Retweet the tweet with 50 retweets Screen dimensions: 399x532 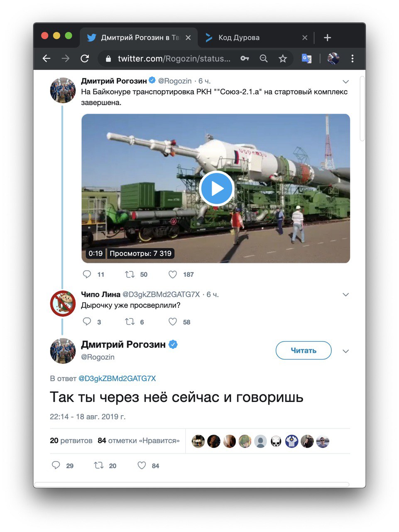tap(130, 274)
